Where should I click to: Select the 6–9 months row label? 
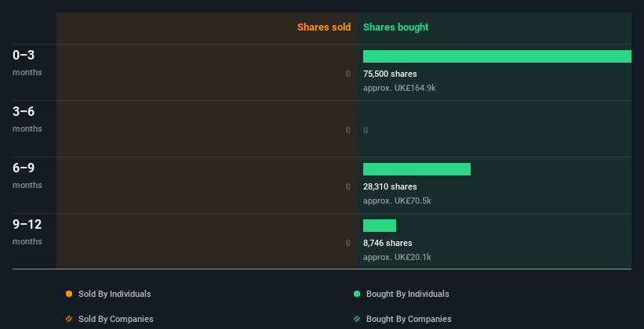pyautogui.click(x=27, y=175)
